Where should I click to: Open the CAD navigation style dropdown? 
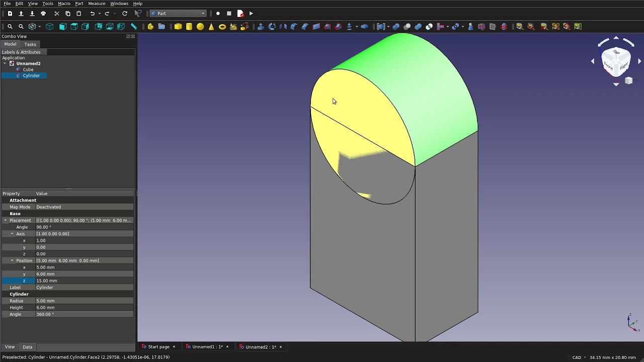pos(579,357)
